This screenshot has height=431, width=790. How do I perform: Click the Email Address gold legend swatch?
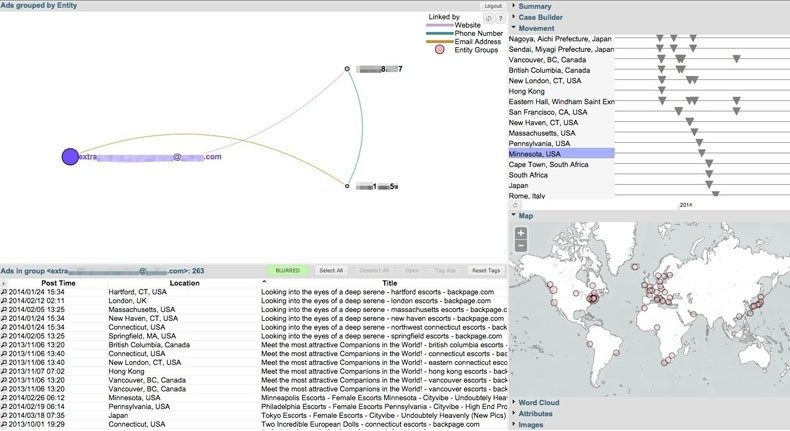click(439, 41)
